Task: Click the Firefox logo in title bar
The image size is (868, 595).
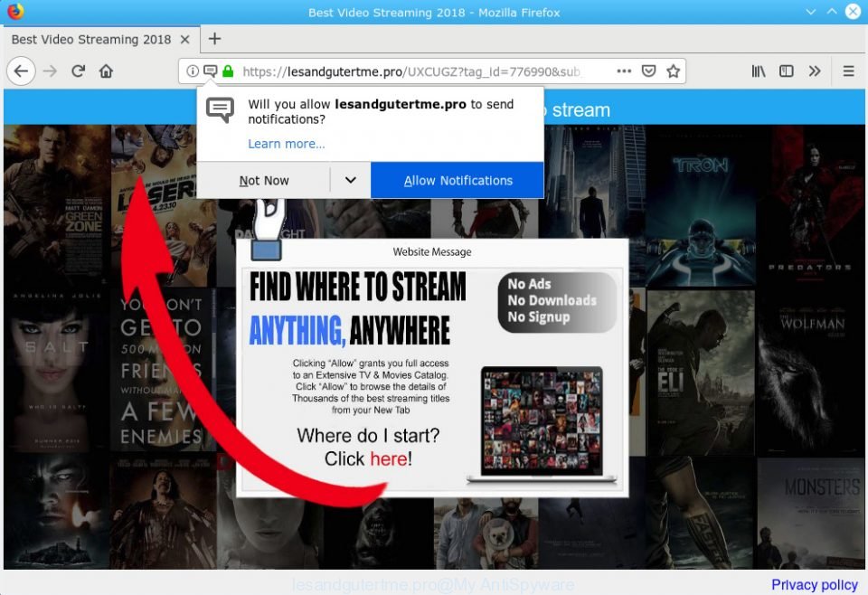Action: coord(15,12)
